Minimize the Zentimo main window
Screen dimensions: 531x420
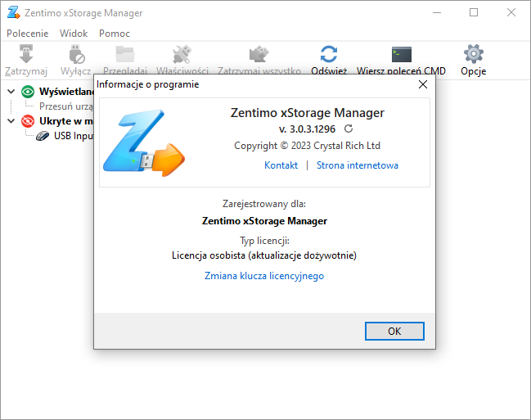437,12
